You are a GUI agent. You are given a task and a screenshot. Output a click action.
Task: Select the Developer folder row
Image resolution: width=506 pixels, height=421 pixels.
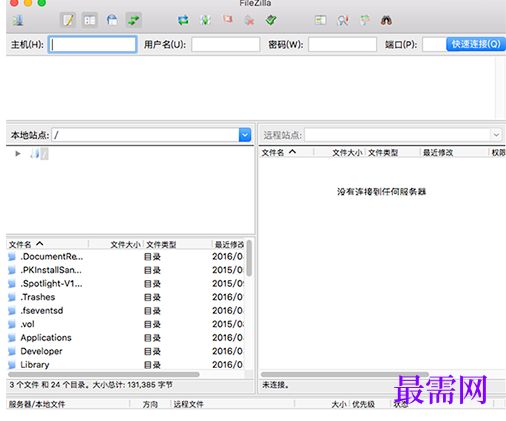126,351
